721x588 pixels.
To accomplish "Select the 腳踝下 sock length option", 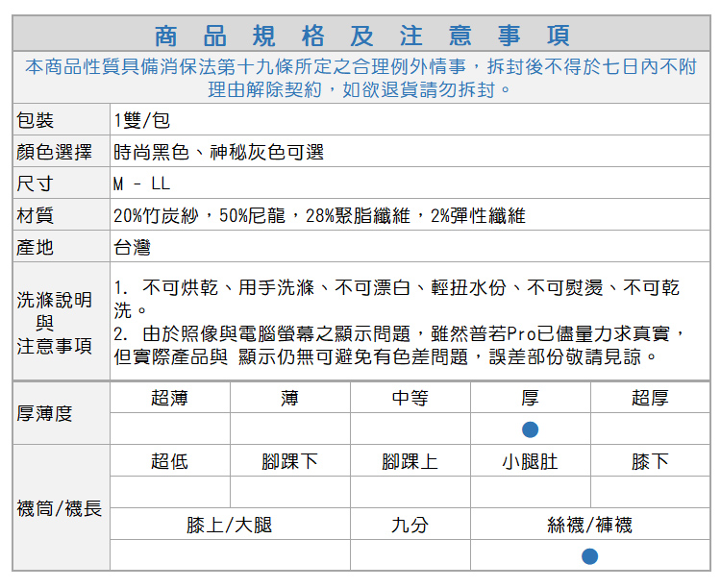I will pyautogui.click(x=289, y=461).
